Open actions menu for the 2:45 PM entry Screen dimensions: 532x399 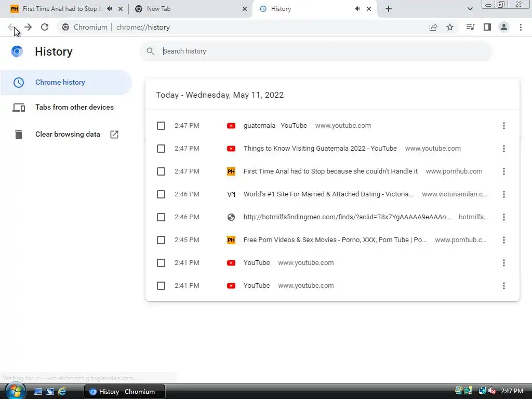click(504, 240)
